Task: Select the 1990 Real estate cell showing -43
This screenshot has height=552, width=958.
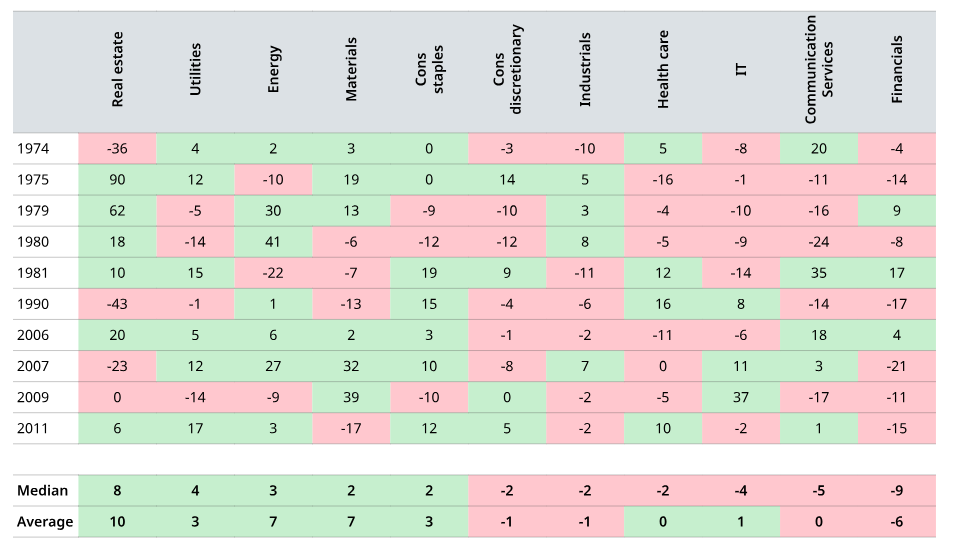Action: point(117,305)
